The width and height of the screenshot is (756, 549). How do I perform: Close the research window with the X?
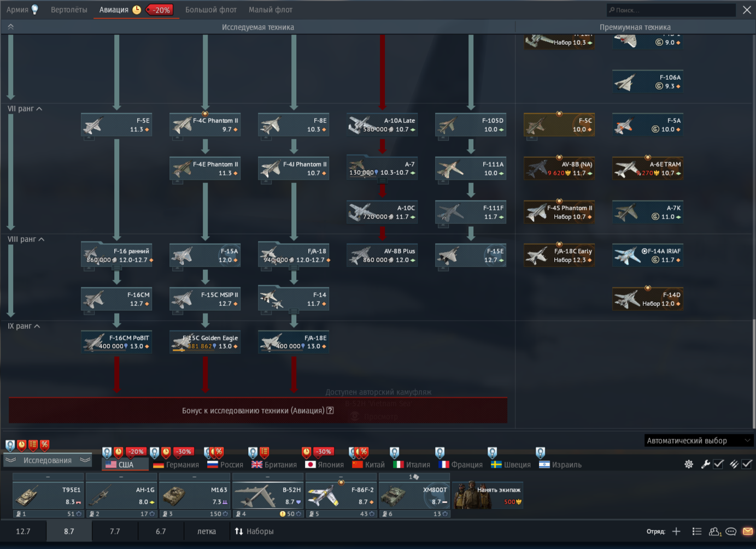[x=747, y=10]
